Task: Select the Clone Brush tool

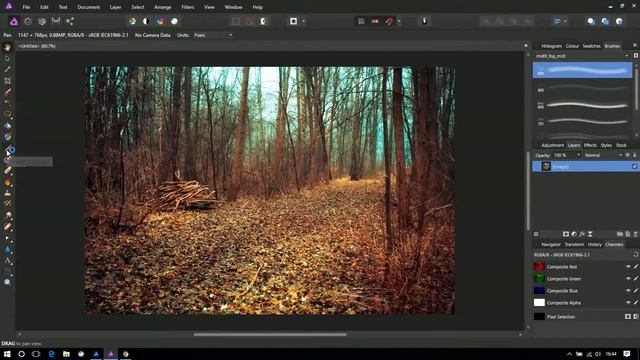Action: pyautogui.click(x=7, y=193)
